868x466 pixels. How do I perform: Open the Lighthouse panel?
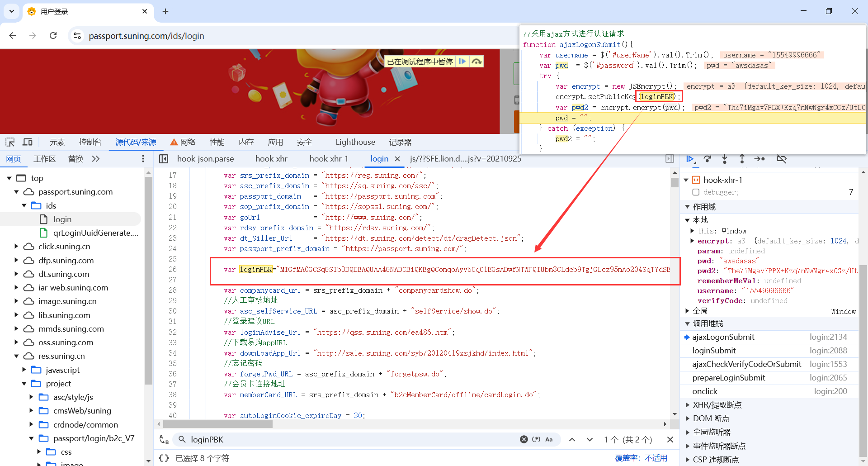pos(355,142)
